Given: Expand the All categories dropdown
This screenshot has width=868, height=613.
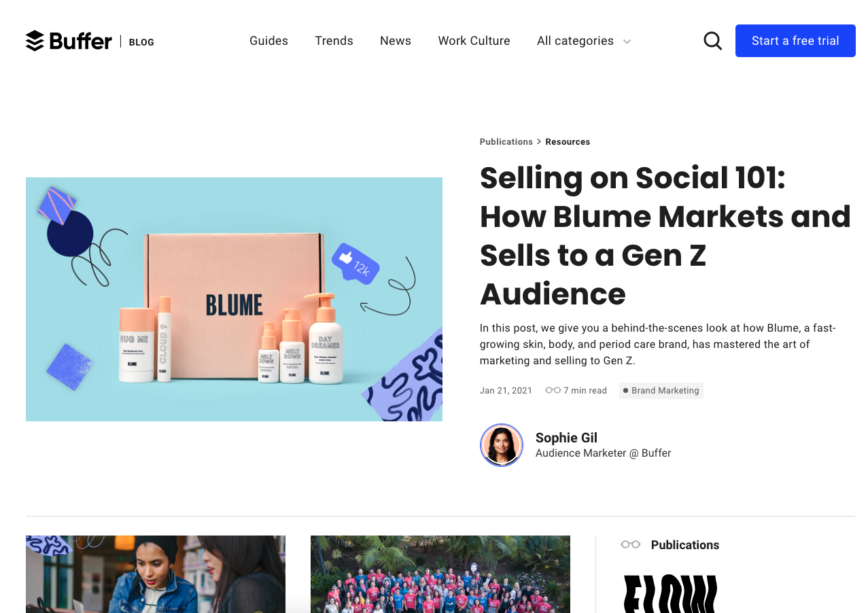Looking at the screenshot, I should tap(584, 41).
